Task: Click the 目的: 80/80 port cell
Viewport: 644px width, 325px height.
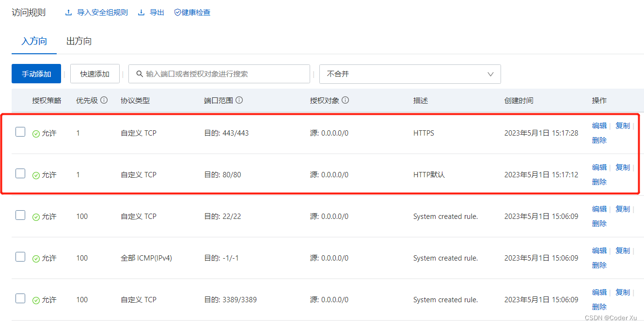Action: [x=222, y=175]
